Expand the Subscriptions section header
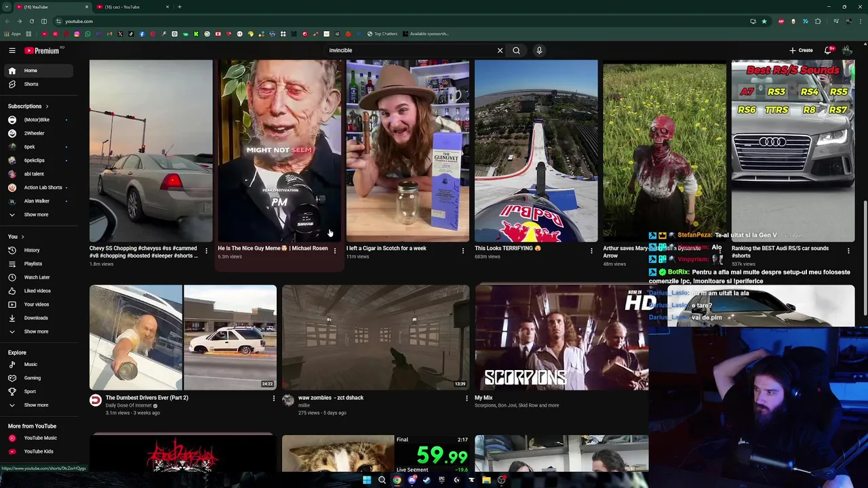 (x=28, y=106)
